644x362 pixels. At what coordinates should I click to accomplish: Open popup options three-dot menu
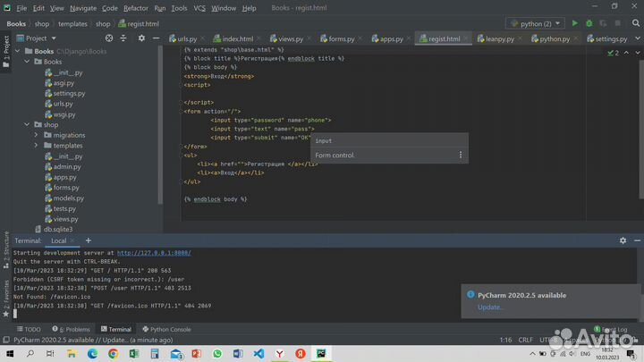click(x=461, y=155)
